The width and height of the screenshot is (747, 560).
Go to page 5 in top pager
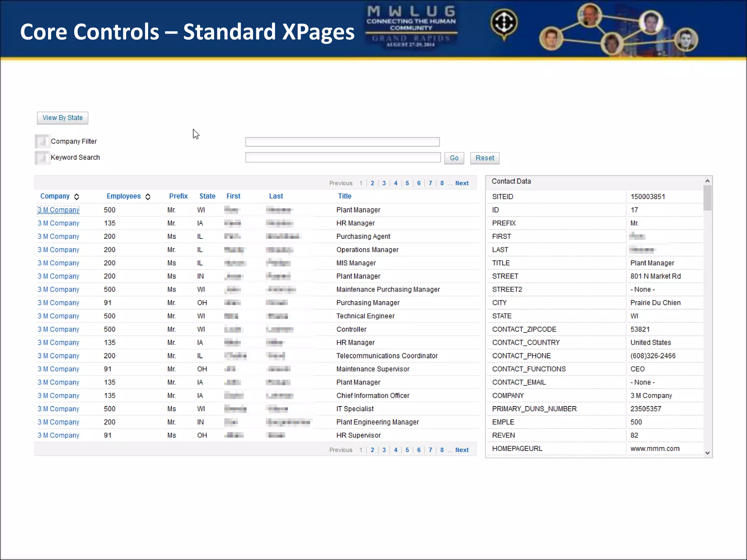tap(407, 183)
